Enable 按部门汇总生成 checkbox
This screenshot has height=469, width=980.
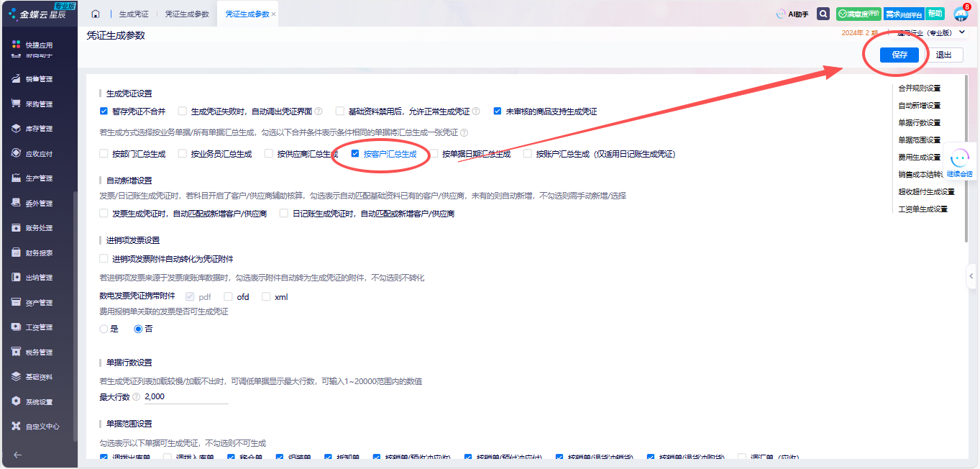coord(104,154)
